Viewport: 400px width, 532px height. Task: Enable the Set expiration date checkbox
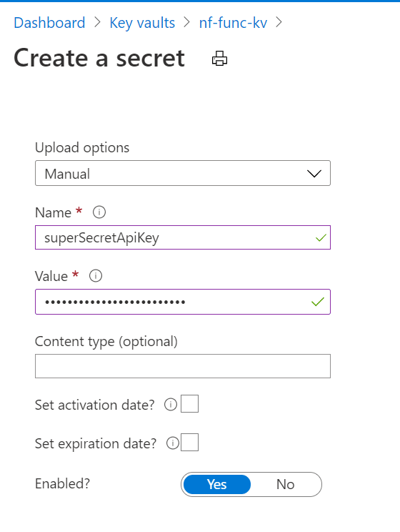pos(189,443)
